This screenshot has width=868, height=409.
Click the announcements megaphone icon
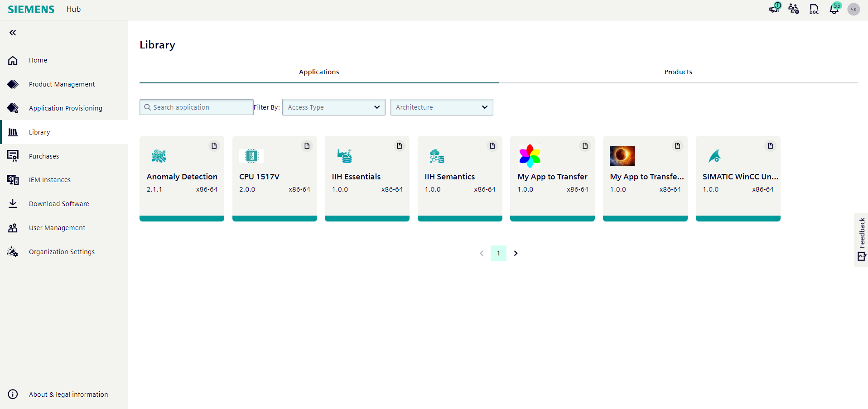coord(774,9)
